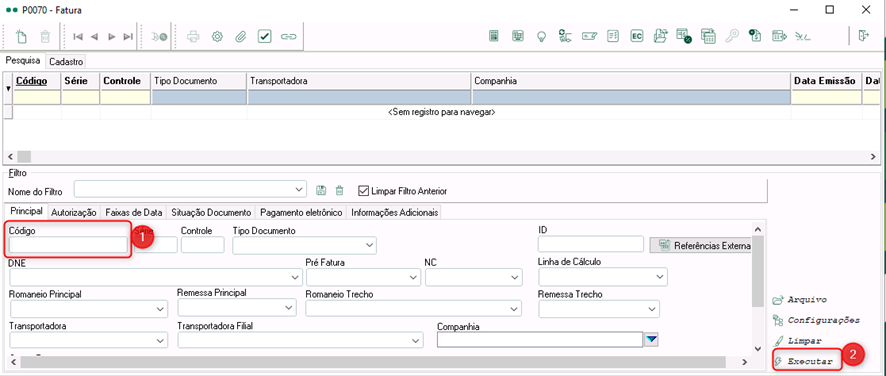Click the exit door icon
The height and width of the screenshot is (376, 886).
pos(863,36)
